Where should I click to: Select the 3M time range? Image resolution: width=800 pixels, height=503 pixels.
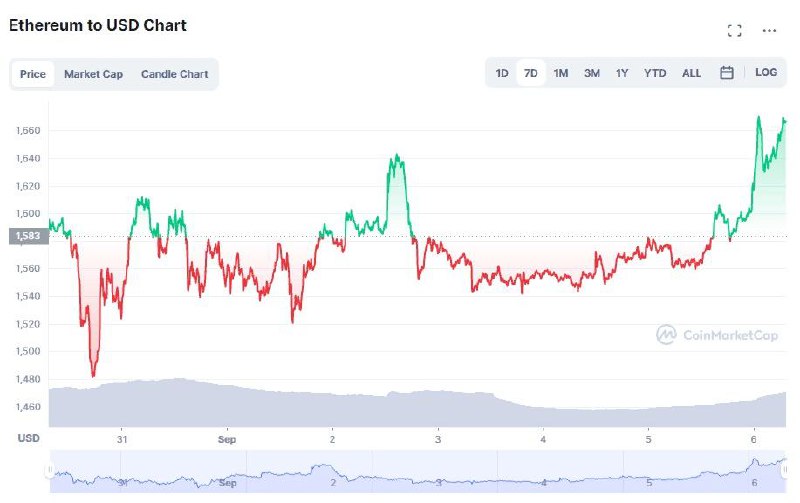(591, 73)
